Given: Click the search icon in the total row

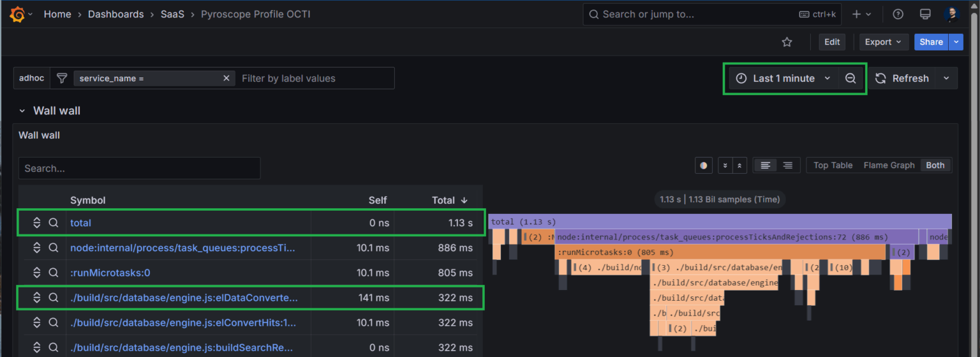Looking at the screenshot, I should point(54,223).
